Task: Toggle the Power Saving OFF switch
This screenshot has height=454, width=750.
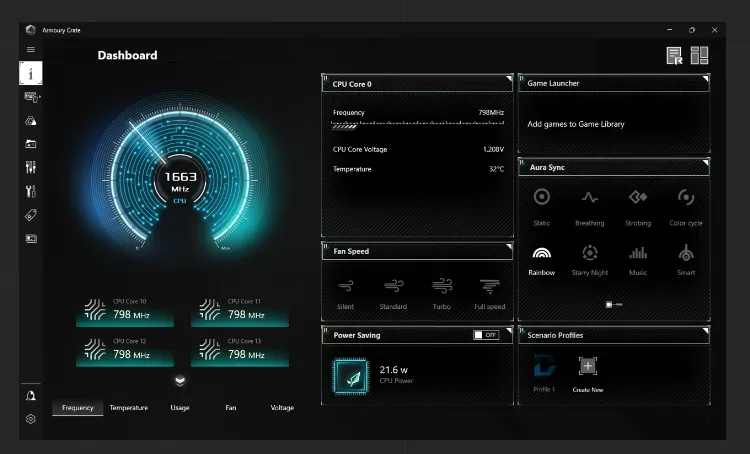Action: pos(486,335)
